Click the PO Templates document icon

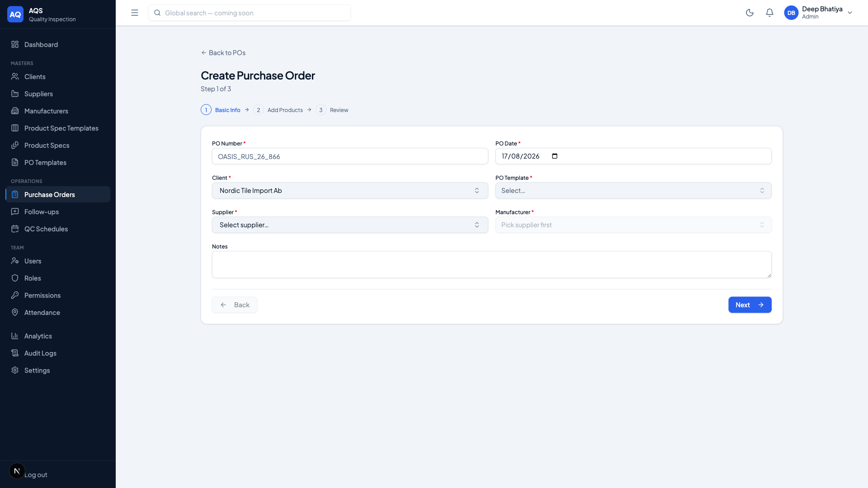pos(15,162)
